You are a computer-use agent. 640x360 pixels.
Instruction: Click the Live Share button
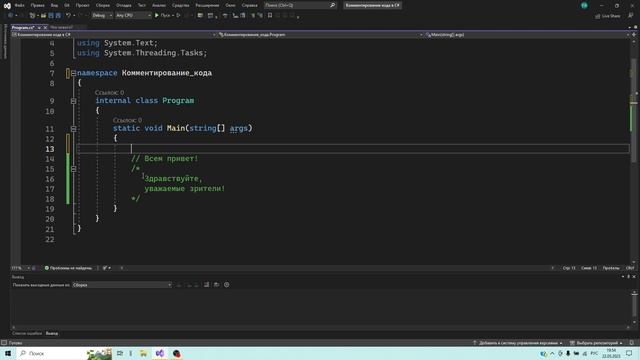(x=607, y=16)
